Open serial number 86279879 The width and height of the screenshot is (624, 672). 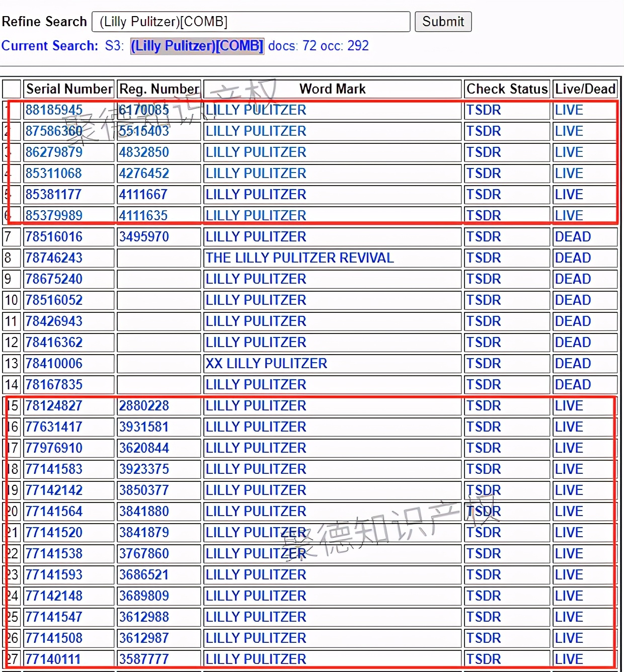[54, 152]
